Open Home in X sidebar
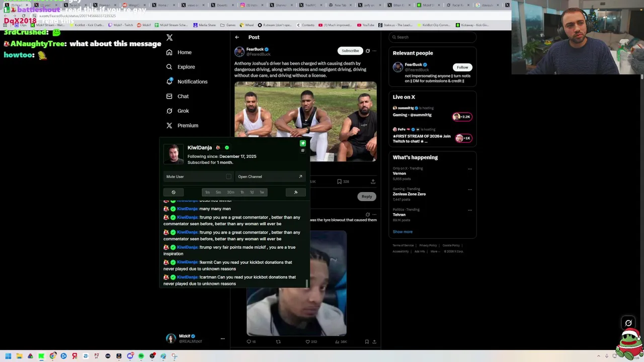644x362 pixels. click(179, 52)
